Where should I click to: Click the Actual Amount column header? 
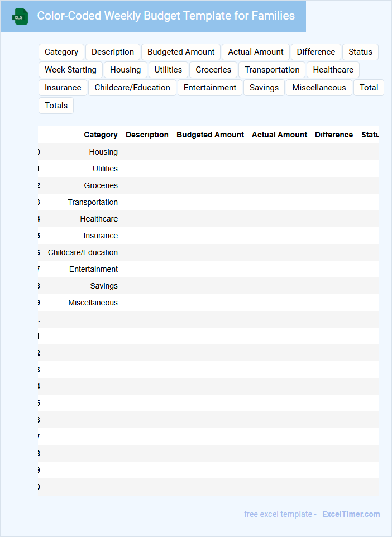tap(279, 135)
